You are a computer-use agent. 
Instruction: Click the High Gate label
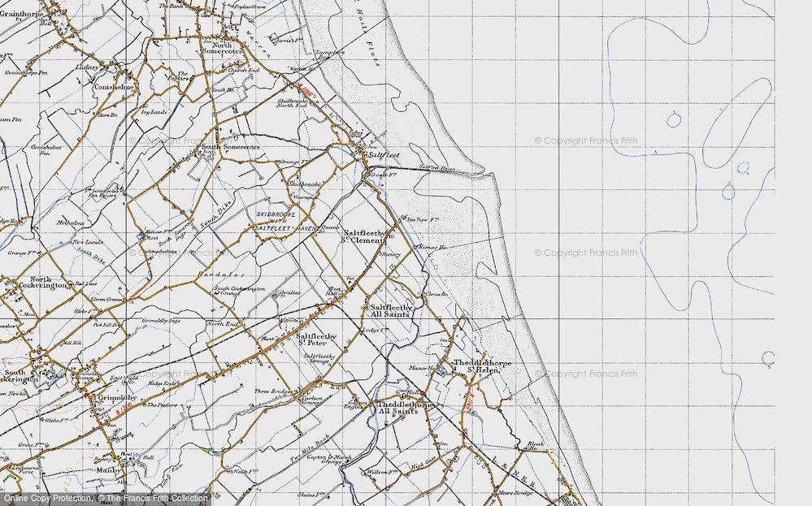pos(423,464)
